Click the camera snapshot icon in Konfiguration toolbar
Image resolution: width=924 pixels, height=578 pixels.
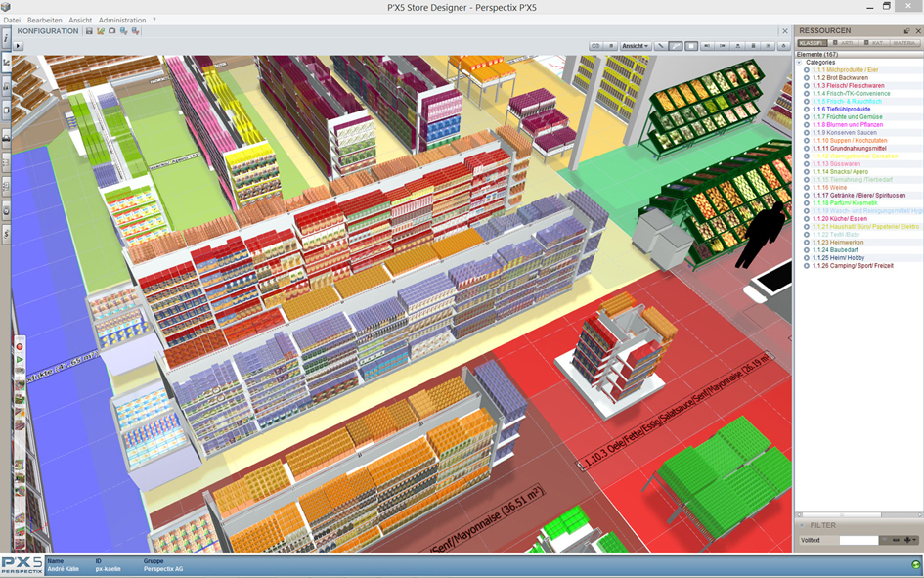pyautogui.click(x=112, y=31)
